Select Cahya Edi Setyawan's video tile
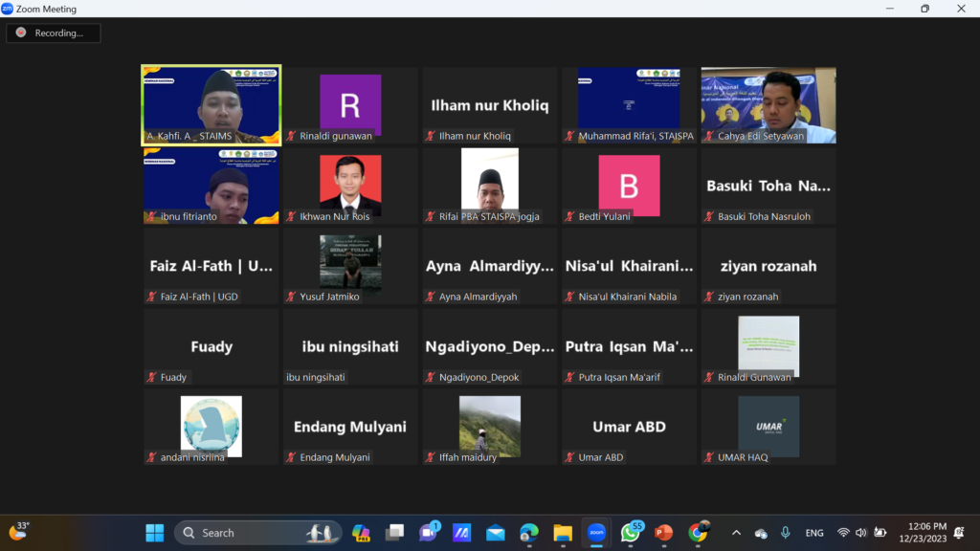The width and height of the screenshot is (980, 551). pos(768,104)
